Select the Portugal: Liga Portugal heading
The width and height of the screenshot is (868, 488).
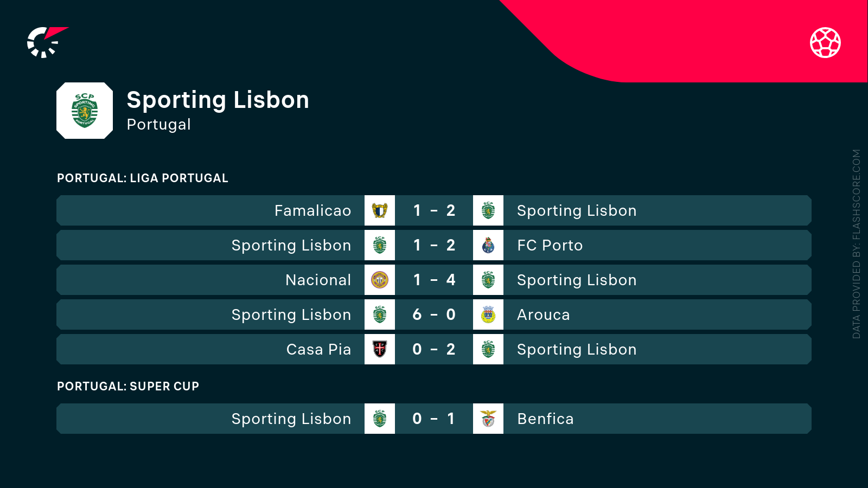pos(143,178)
